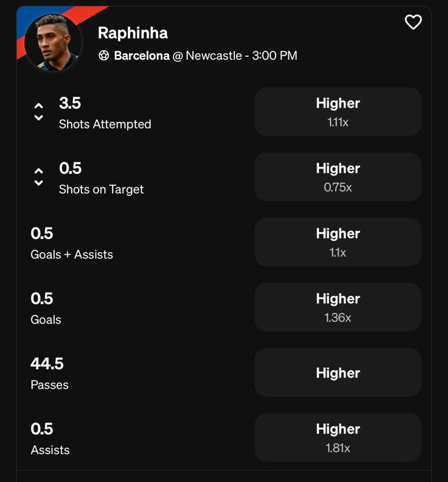The image size is (448, 482).
Task: Tap the 3.5 Shots Attempted line value
Action: click(x=70, y=103)
